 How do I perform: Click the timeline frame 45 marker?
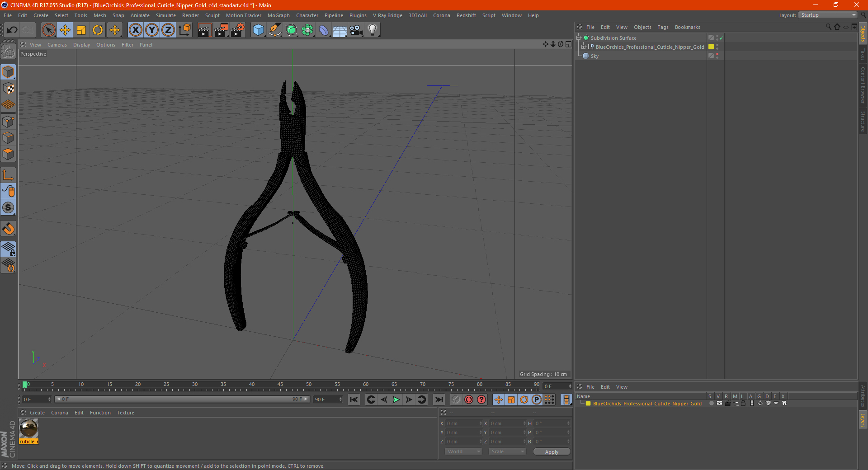[280, 385]
